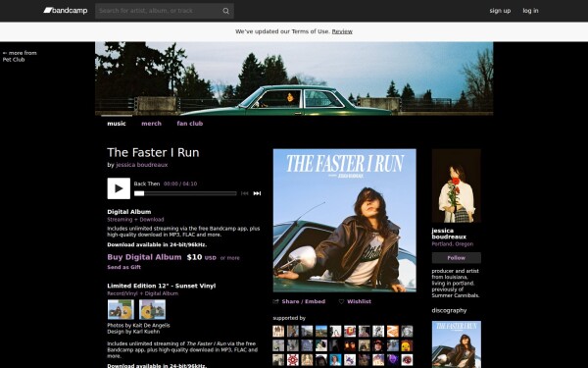Play the track Back Then
Viewport: 588px width, 368px height.
[119, 188]
